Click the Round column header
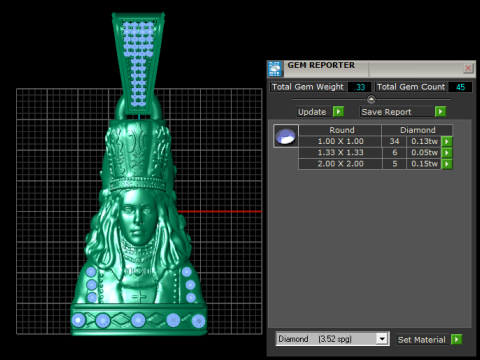The image size is (480, 360). click(341, 130)
